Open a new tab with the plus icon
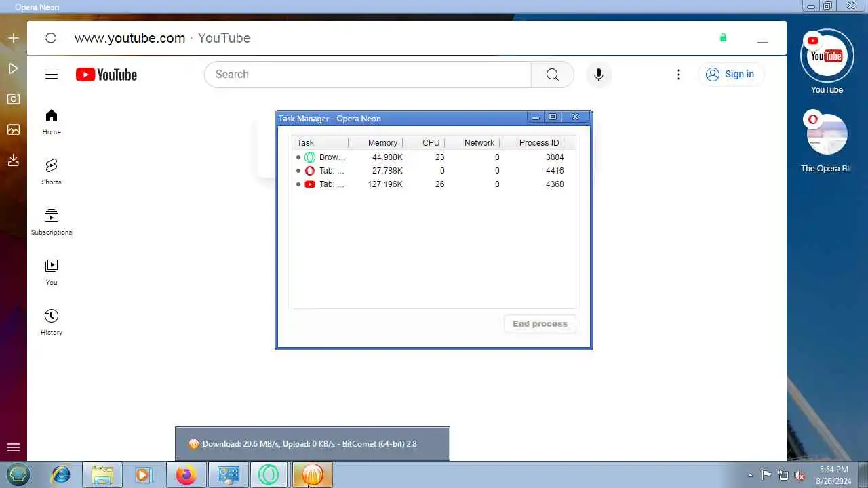This screenshot has width=868, height=488. pyautogui.click(x=13, y=38)
